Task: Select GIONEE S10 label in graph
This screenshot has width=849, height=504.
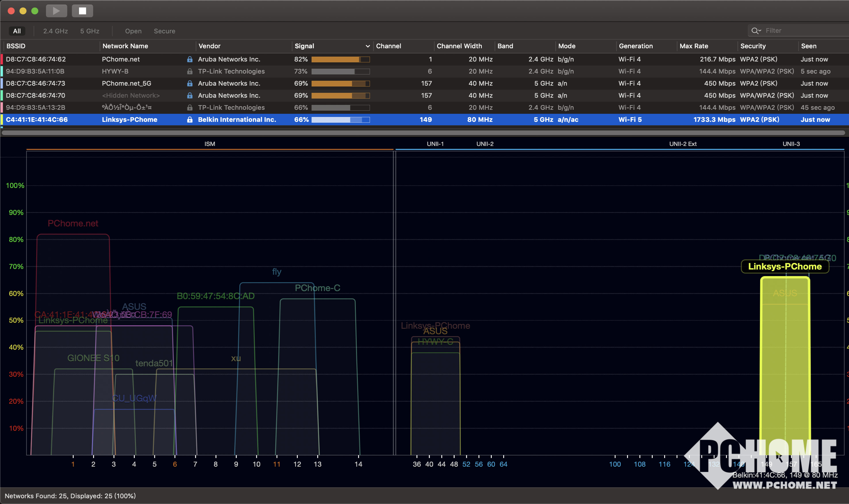Action: point(93,358)
